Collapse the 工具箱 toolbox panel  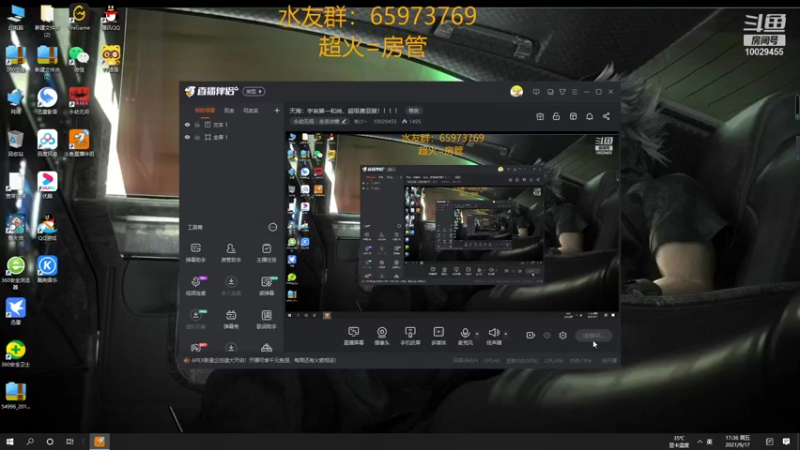(272, 227)
